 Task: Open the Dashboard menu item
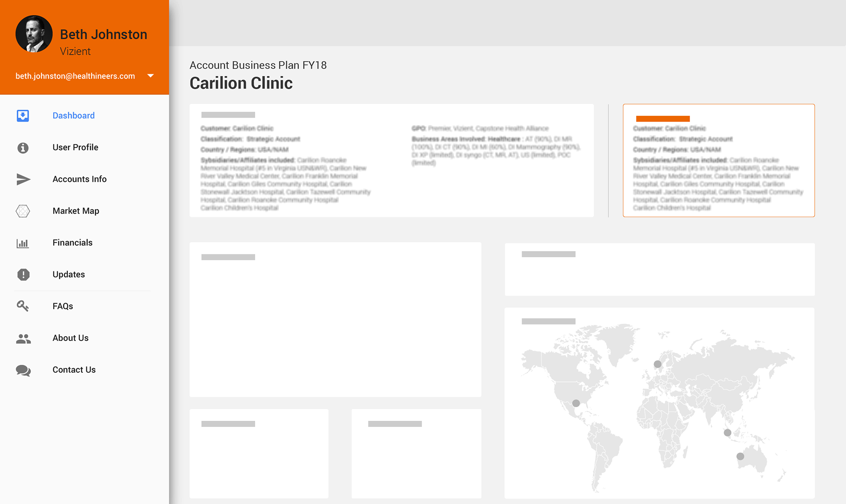(74, 115)
